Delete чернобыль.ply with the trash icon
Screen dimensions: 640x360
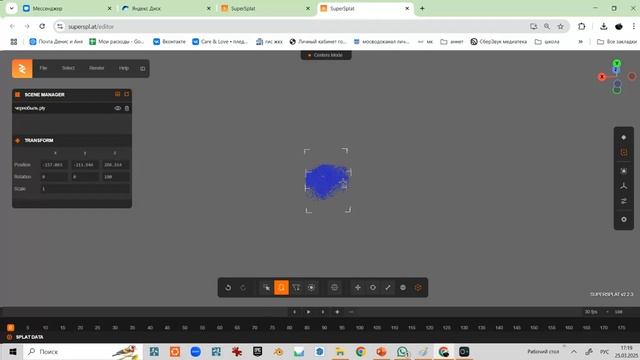(x=127, y=108)
